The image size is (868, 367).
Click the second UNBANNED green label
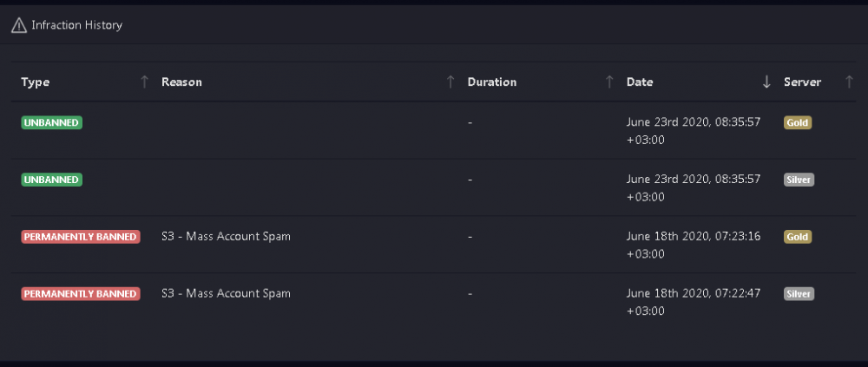[x=51, y=180]
